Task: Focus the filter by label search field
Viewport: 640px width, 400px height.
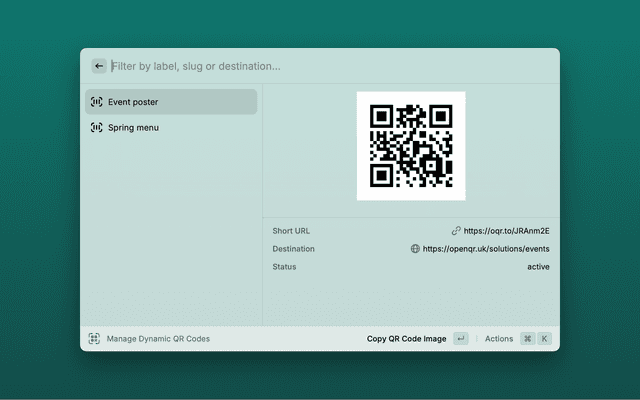Action: pos(331,66)
